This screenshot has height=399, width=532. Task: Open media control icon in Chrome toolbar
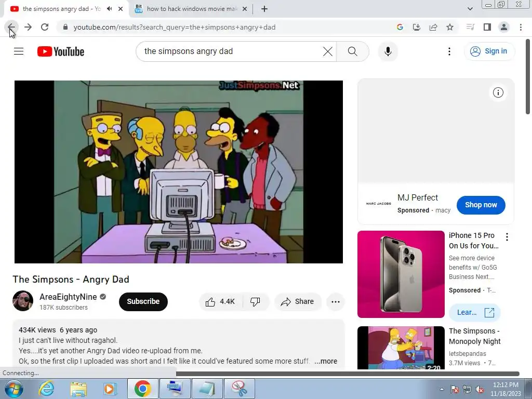pyautogui.click(x=470, y=27)
